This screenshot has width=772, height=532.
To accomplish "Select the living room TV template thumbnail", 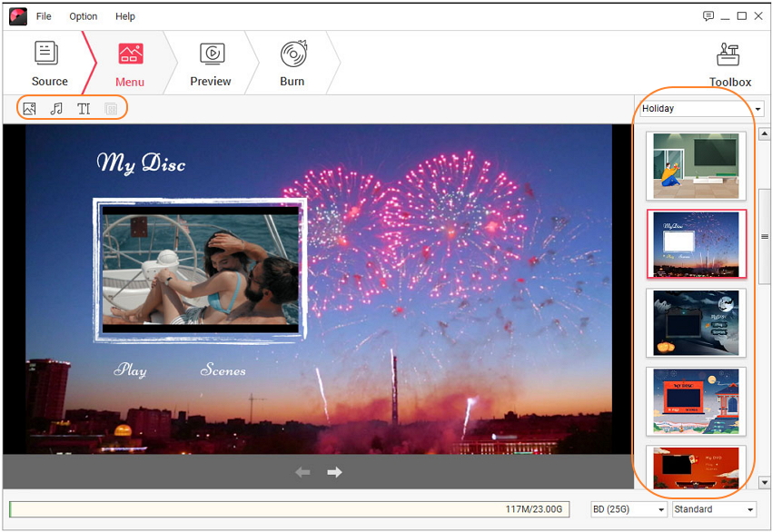I will tap(696, 165).
